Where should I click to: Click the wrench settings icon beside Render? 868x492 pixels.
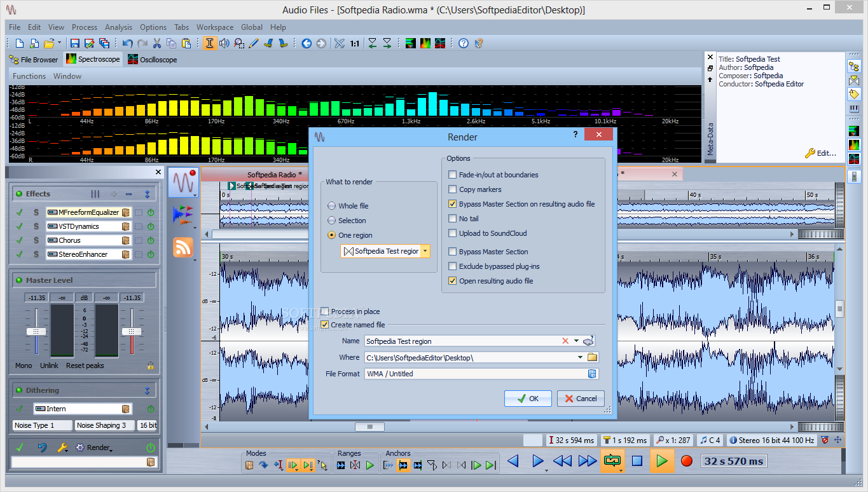[x=62, y=448]
